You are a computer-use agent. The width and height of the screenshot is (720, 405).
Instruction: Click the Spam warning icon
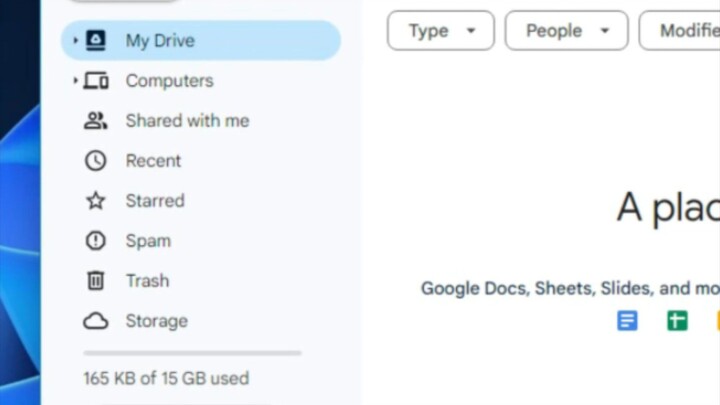(x=96, y=241)
